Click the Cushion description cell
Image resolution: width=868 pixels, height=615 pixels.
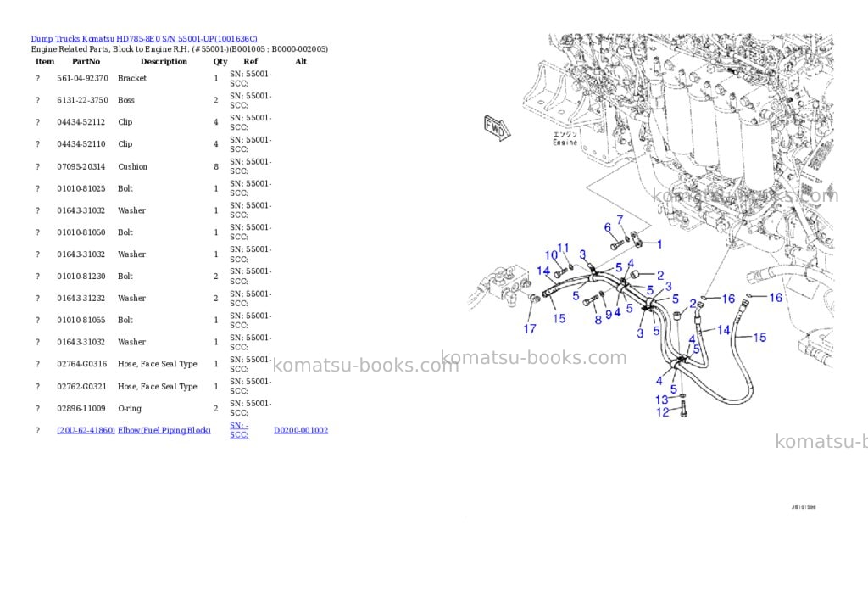pos(132,167)
